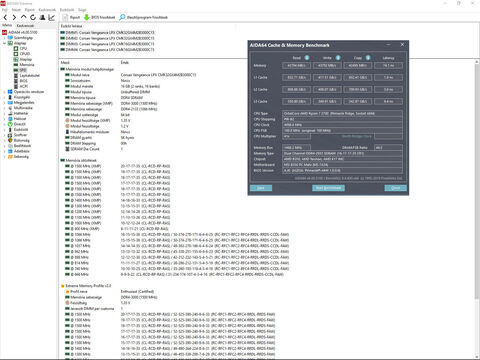Go back with the left arrow toolbar icon

[x=5, y=17]
